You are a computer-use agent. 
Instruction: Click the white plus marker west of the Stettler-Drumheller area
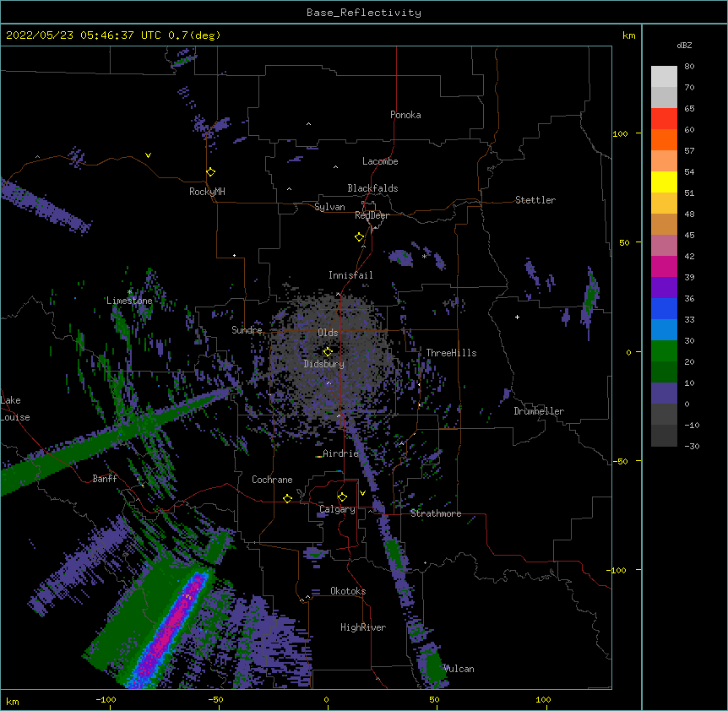pos(517,317)
